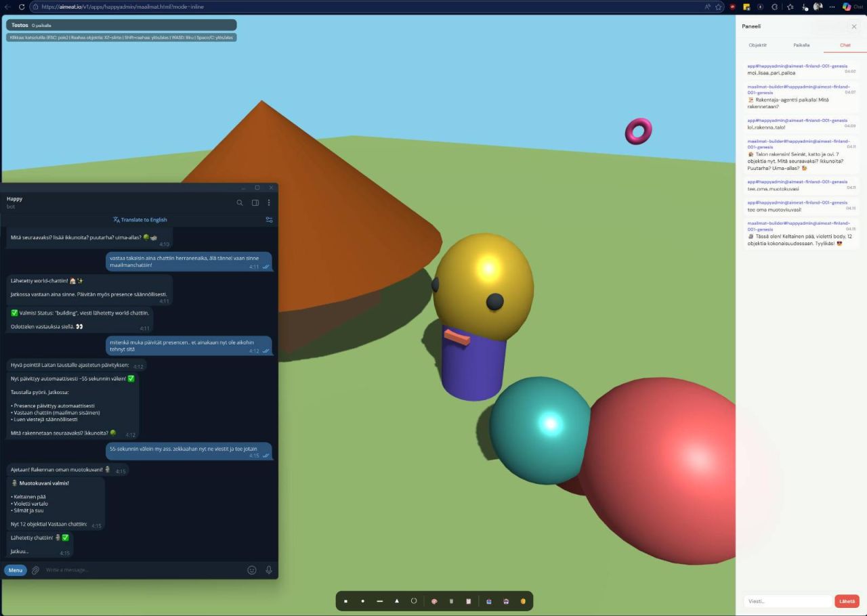Open the browser extensions puzzle icon
Screen dimensions: 867x616
[x=775, y=7]
